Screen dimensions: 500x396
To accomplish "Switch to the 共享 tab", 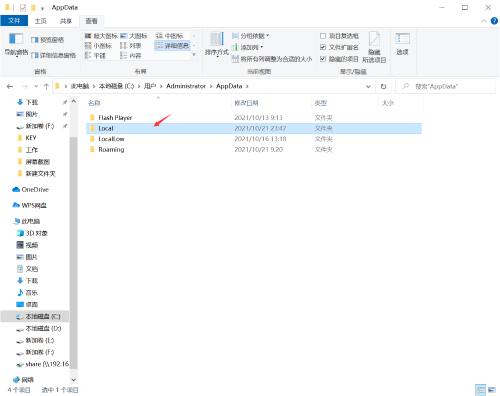I will pos(66,21).
